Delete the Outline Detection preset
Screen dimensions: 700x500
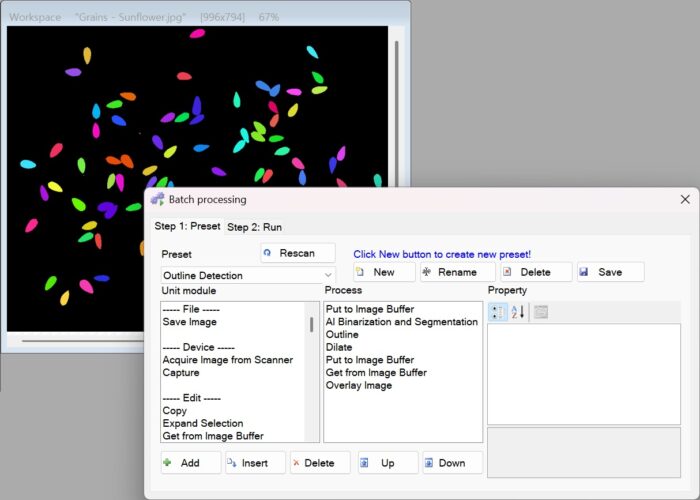(536, 272)
